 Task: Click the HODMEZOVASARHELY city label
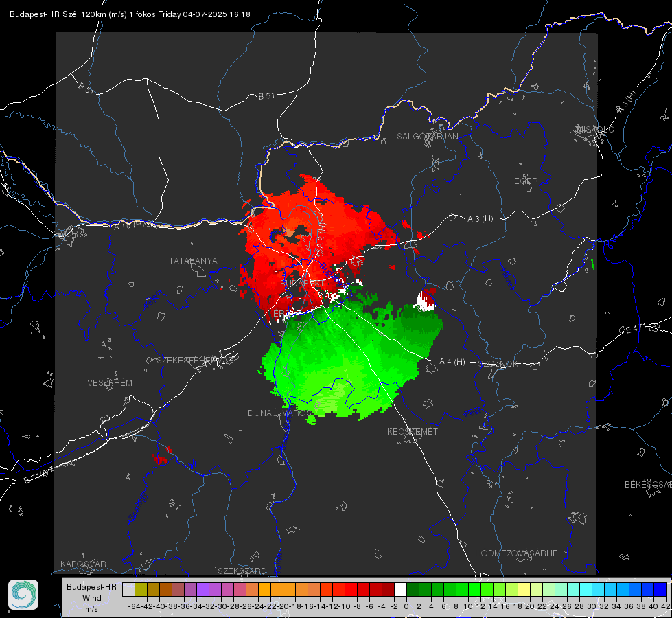[x=521, y=553]
